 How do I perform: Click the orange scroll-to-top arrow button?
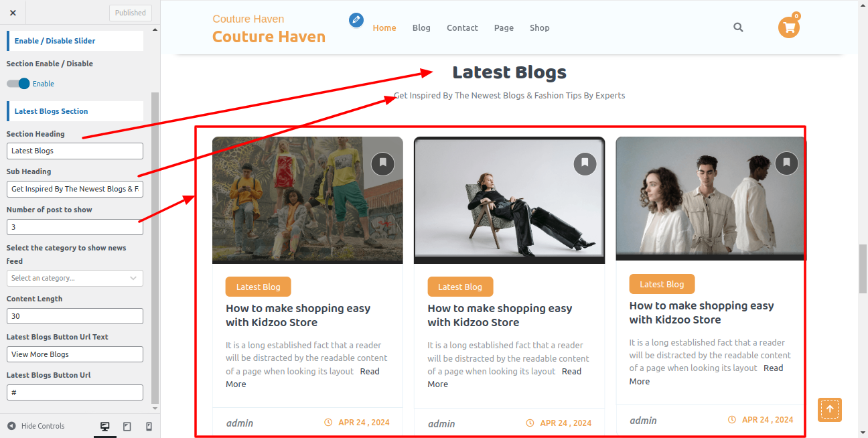(829, 409)
